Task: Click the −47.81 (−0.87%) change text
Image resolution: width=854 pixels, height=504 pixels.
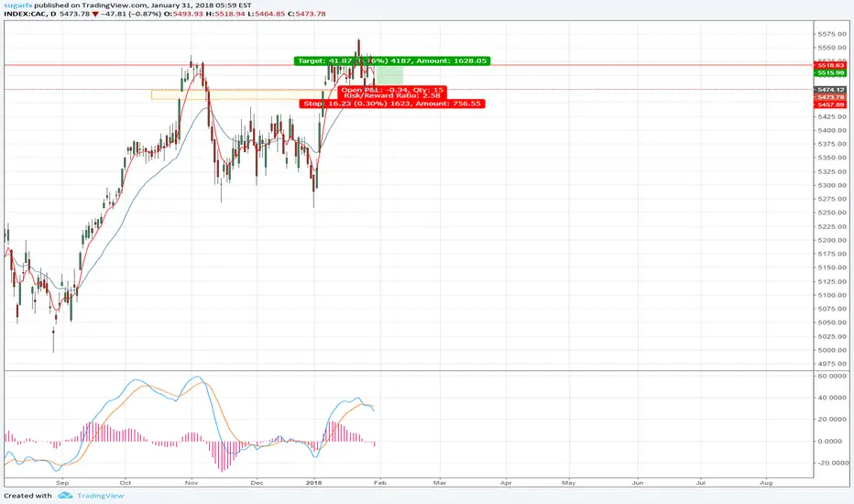Action: tap(131, 14)
